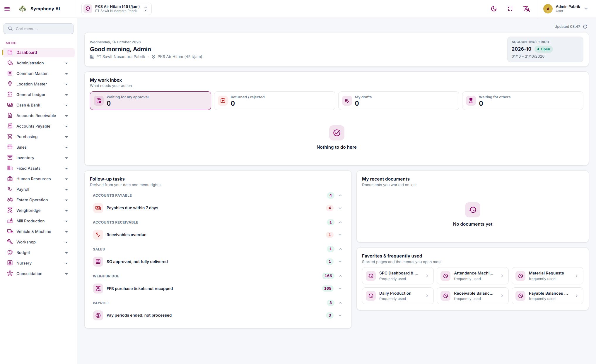Expand the Receivables overdue task row
This screenshot has width=596, height=364.
click(x=340, y=235)
